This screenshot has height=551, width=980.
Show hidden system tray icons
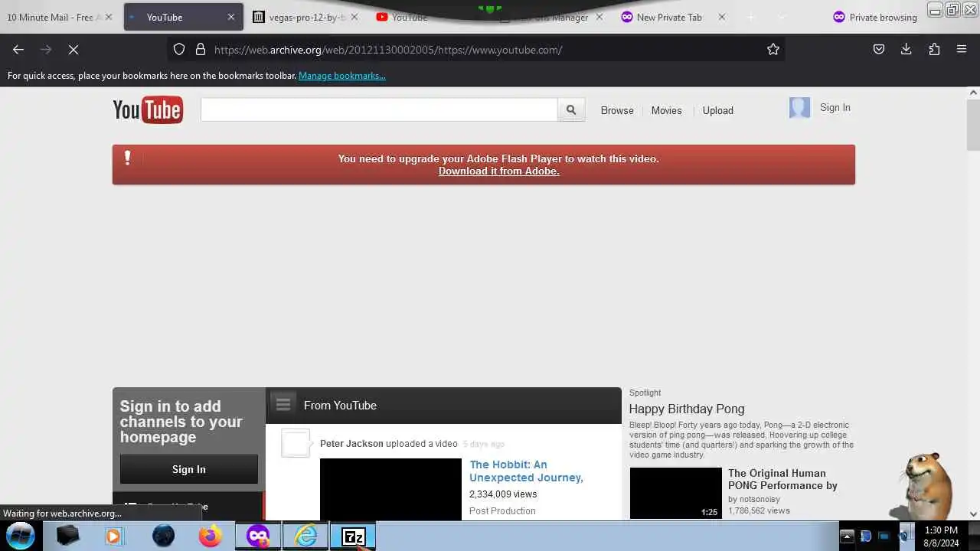[847, 536]
